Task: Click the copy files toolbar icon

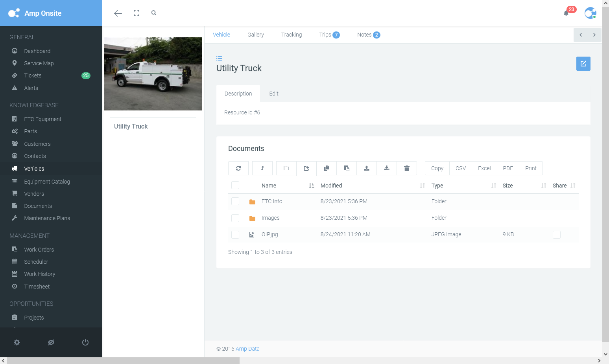Action: pyautogui.click(x=327, y=168)
